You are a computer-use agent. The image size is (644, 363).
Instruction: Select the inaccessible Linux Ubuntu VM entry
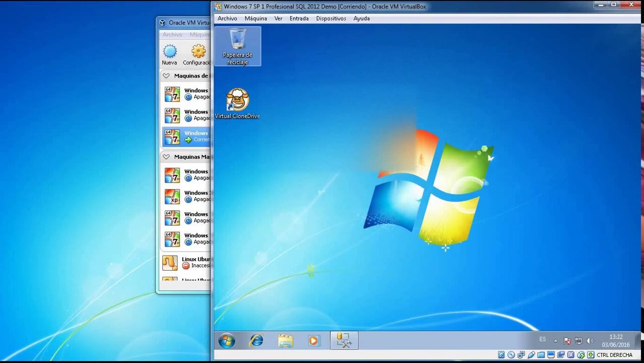(x=186, y=262)
